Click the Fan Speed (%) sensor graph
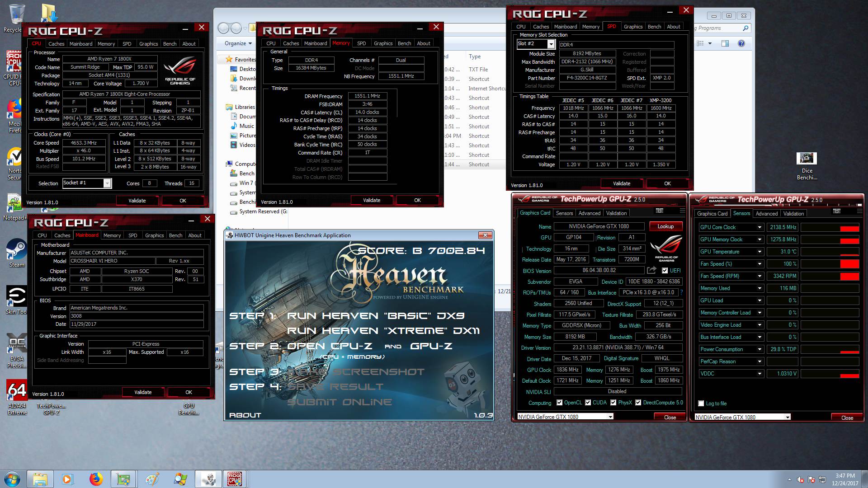This screenshot has width=868, height=488. [830, 264]
